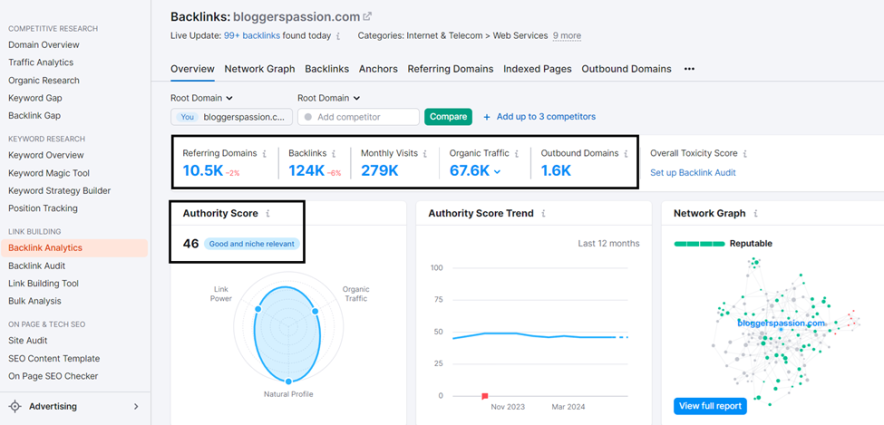The width and height of the screenshot is (884, 425).
Task: Click info icon beside Authority Score Trend
Action: pyautogui.click(x=543, y=214)
